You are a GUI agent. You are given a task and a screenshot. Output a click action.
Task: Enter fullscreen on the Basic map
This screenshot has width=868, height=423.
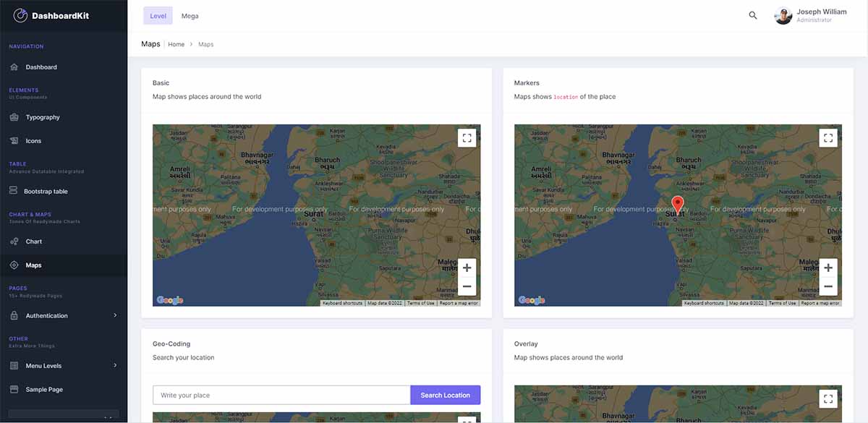[467, 137]
